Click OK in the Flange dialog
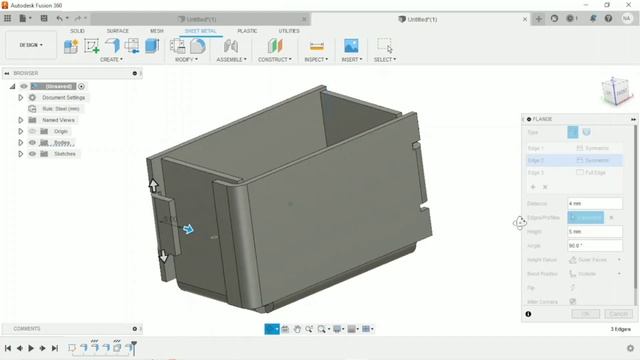Image resolution: width=640 pixels, height=360 pixels. tap(586, 314)
